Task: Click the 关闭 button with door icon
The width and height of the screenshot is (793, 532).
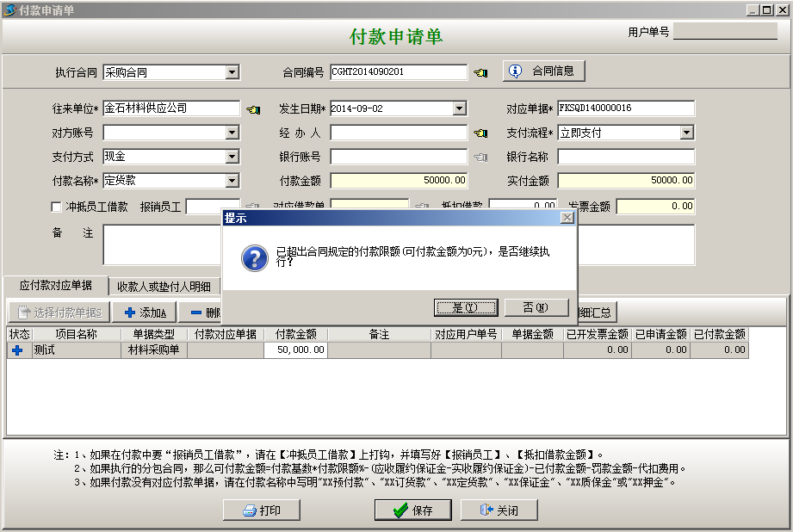Action: 499,510
